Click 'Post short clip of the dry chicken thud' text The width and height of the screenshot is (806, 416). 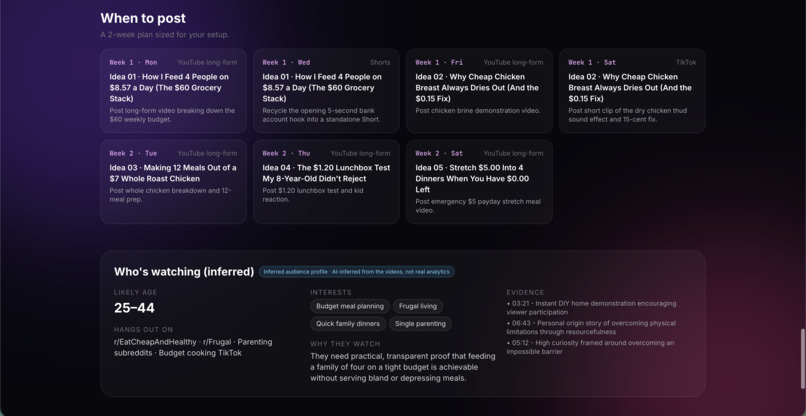point(627,115)
